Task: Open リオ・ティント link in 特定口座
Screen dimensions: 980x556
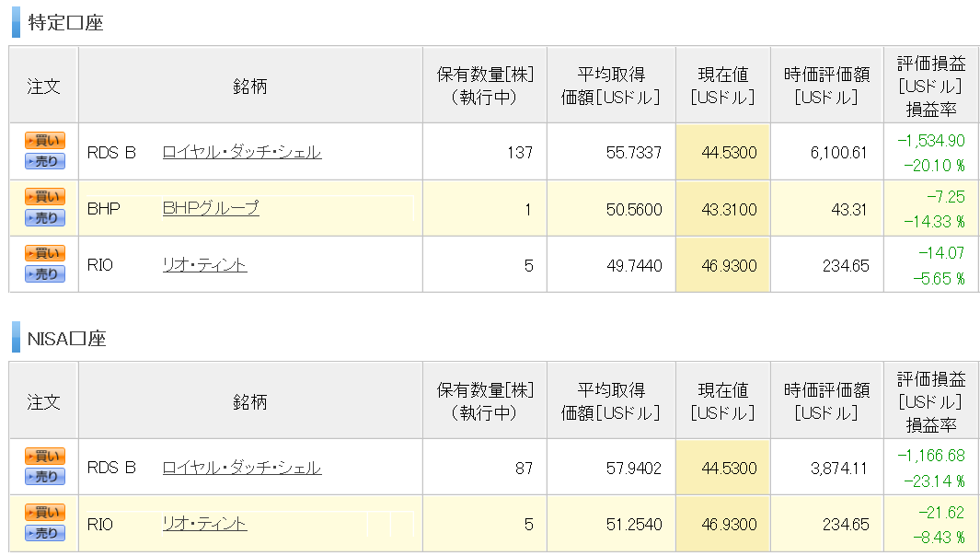Action: point(204,265)
